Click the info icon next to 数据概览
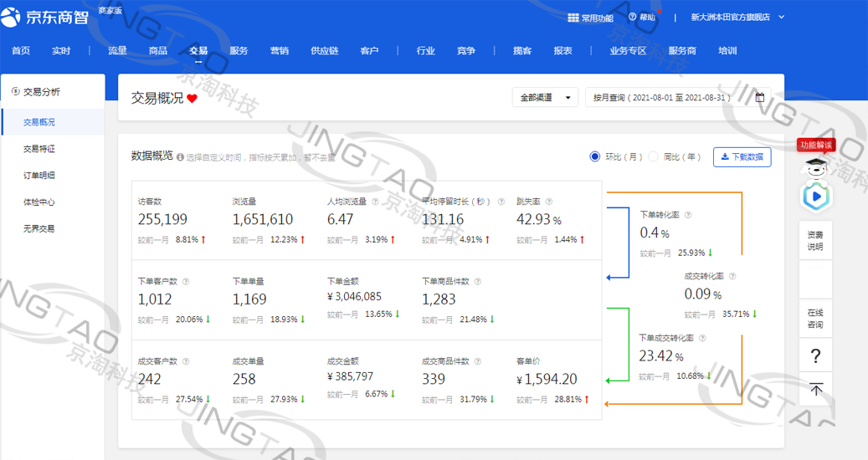Image resolution: width=868 pixels, height=460 pixels. click(x=180, y=157)
